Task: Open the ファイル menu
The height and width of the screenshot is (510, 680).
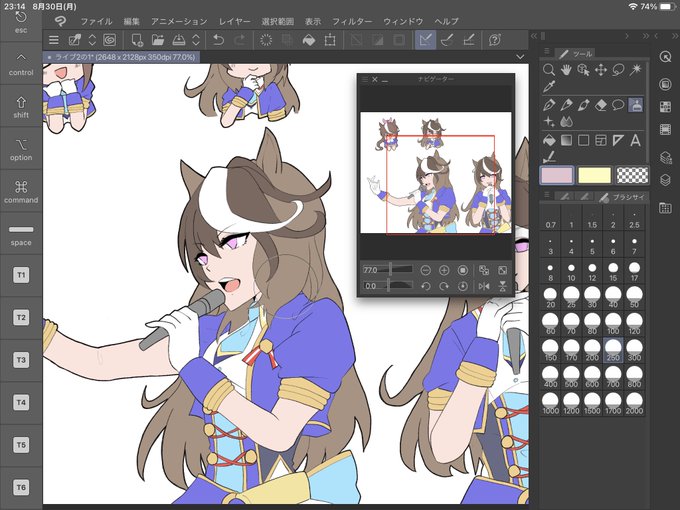Action: (96, 21)
